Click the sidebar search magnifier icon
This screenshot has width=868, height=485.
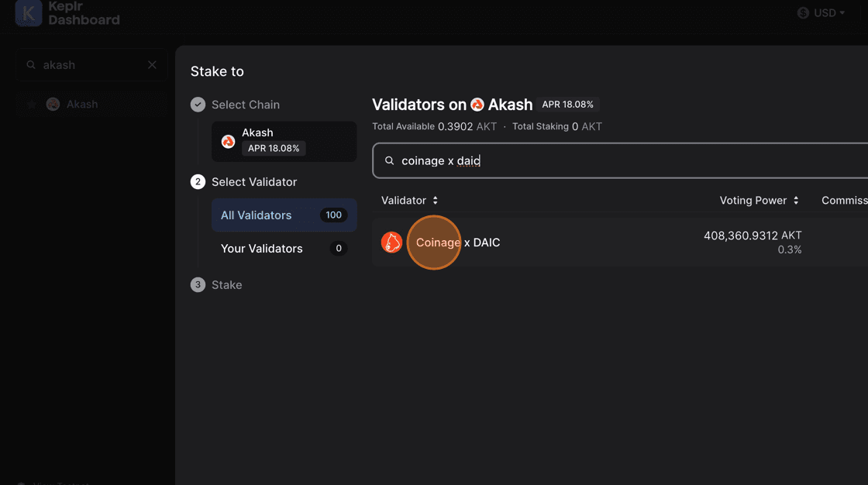pyautogui.click(x=31, y=65)
